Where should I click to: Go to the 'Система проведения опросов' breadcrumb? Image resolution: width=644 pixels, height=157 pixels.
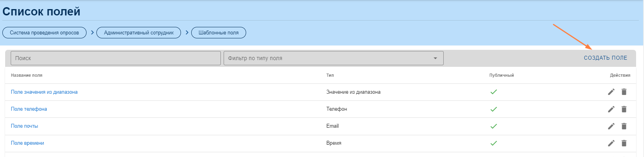pos(44,33)
